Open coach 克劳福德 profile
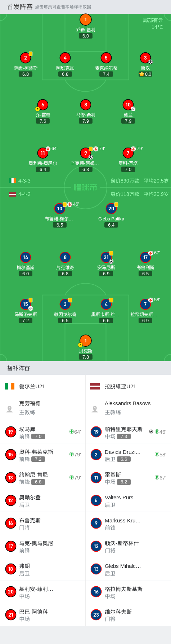This screenshot has width=171, height=644. (x=43, y=408)
